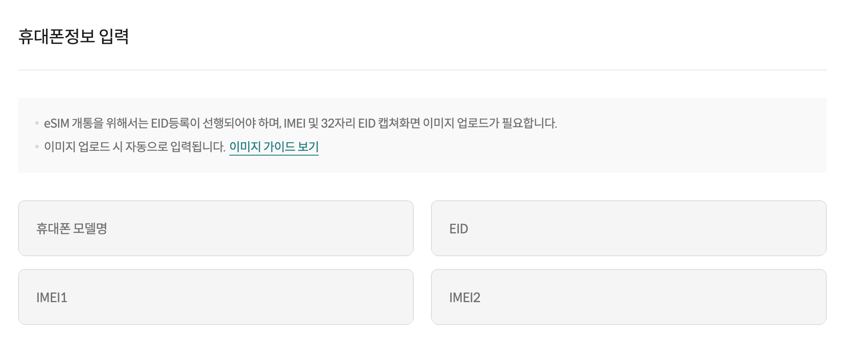The width and height of the screenshot is (868, 349).
Task: Click the underlined guide link text
Action: point(274,148)
